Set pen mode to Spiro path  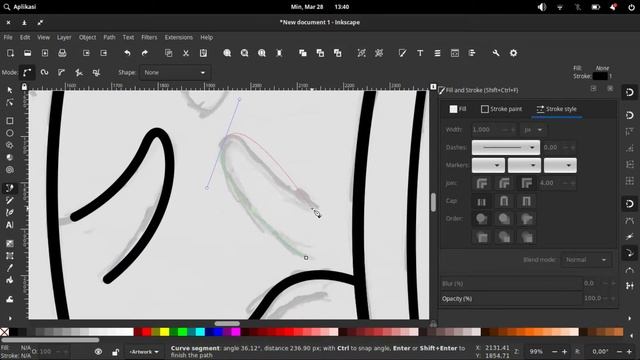coord(44,73)
